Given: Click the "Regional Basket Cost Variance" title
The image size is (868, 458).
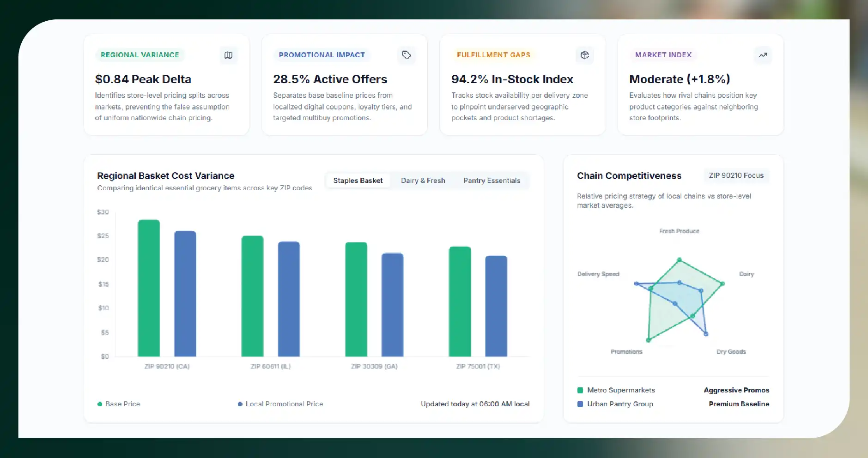Looking at the screenshot, I should 166,176.
